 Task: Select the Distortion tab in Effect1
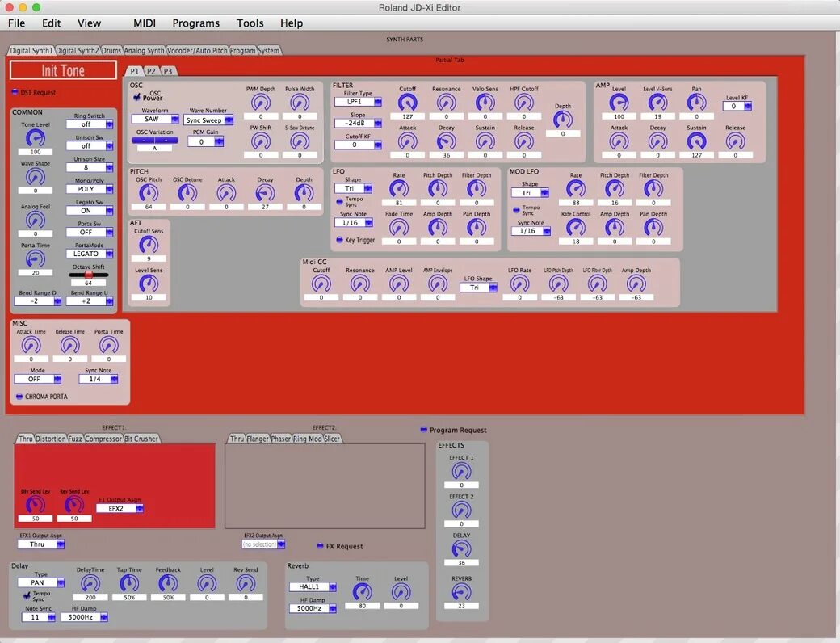point(51,439)
